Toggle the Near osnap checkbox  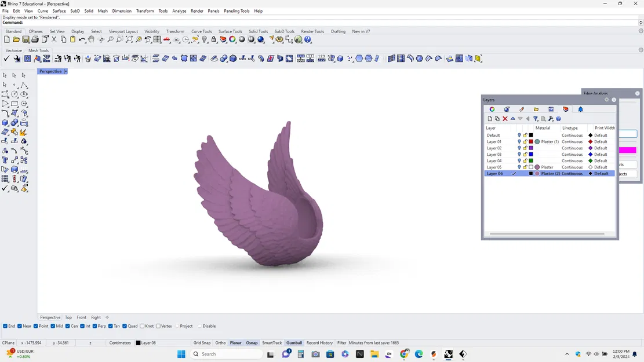pos(19,326)
